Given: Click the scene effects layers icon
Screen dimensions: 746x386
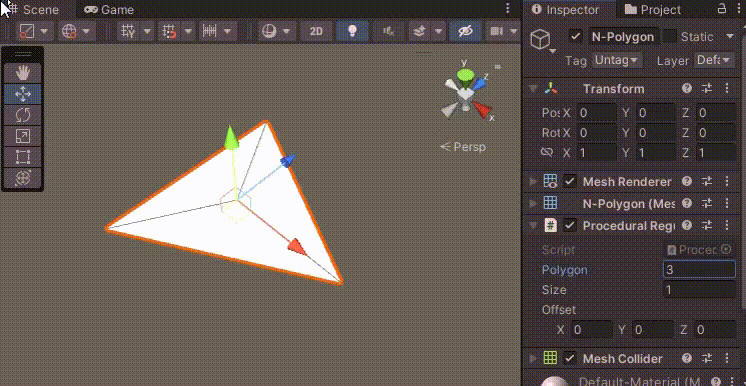Looking at the screenshot, I should (x=419, y=31).
